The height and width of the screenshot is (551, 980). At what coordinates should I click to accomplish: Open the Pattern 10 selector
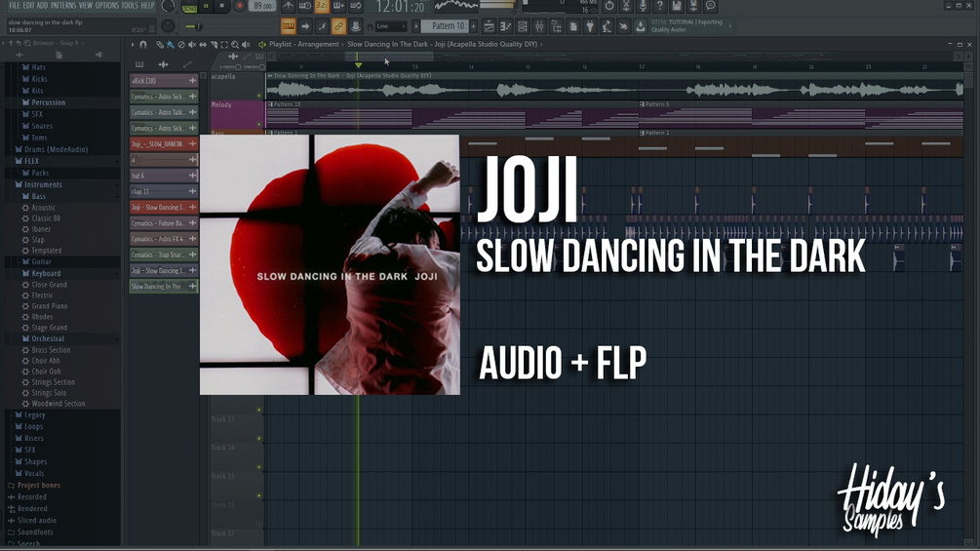click(445, 26)
